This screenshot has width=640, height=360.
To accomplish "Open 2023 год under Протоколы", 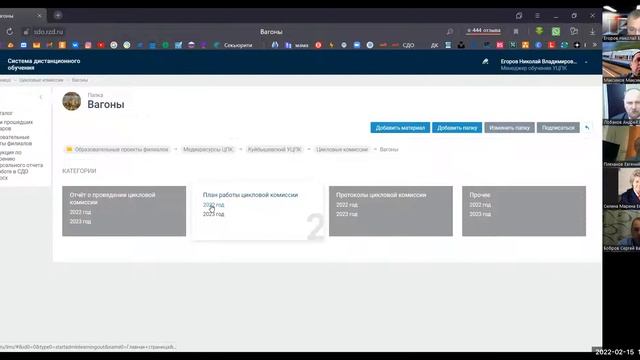I will (347, 214).
